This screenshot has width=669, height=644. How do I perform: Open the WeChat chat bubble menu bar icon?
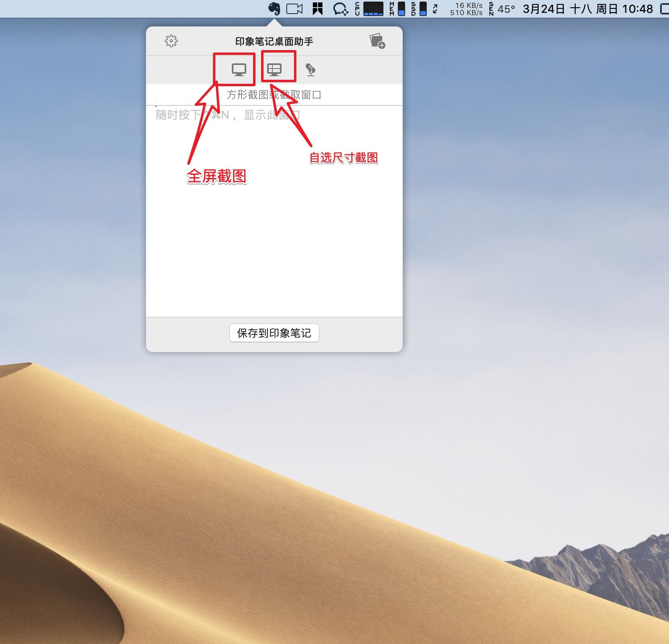coord(341,9)
